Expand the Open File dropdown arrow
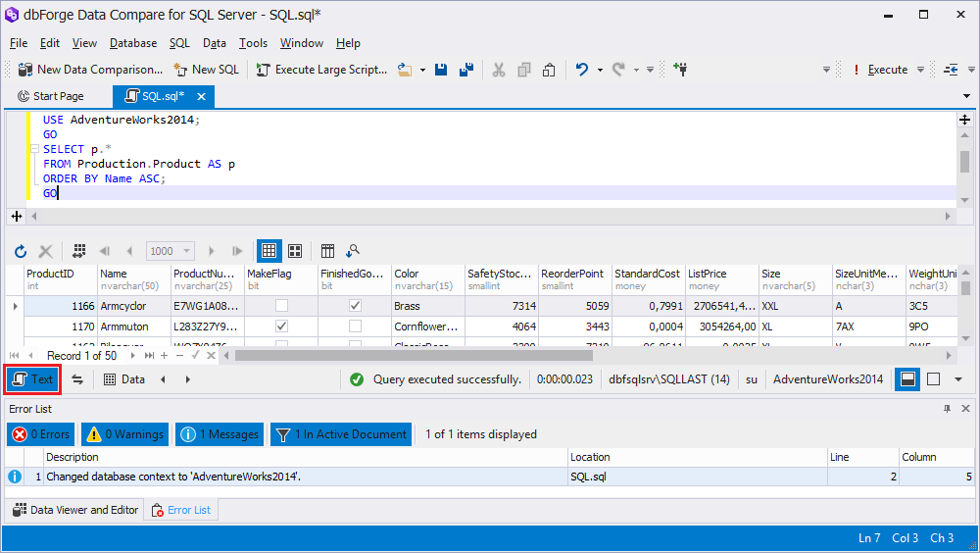 [x=422, y=70]
